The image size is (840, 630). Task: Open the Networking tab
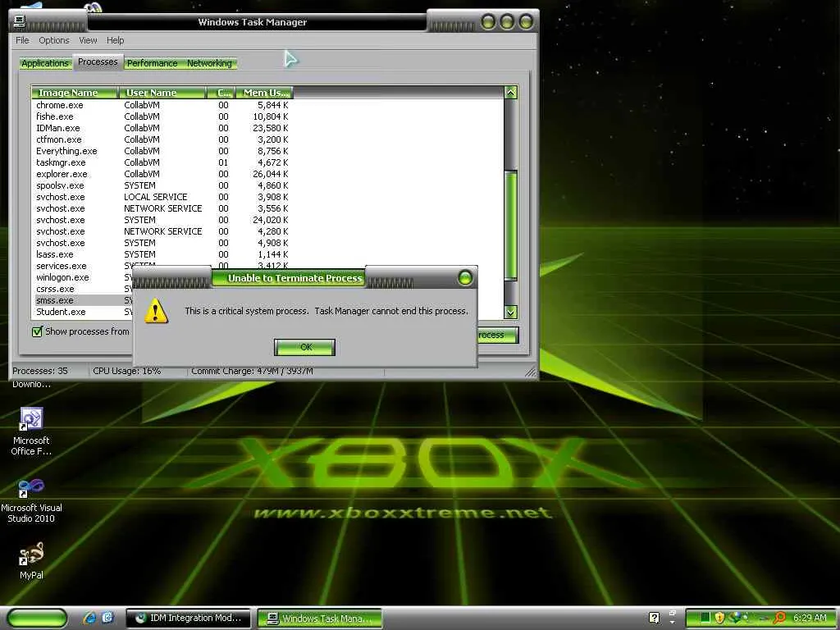[x=209, y=63]
